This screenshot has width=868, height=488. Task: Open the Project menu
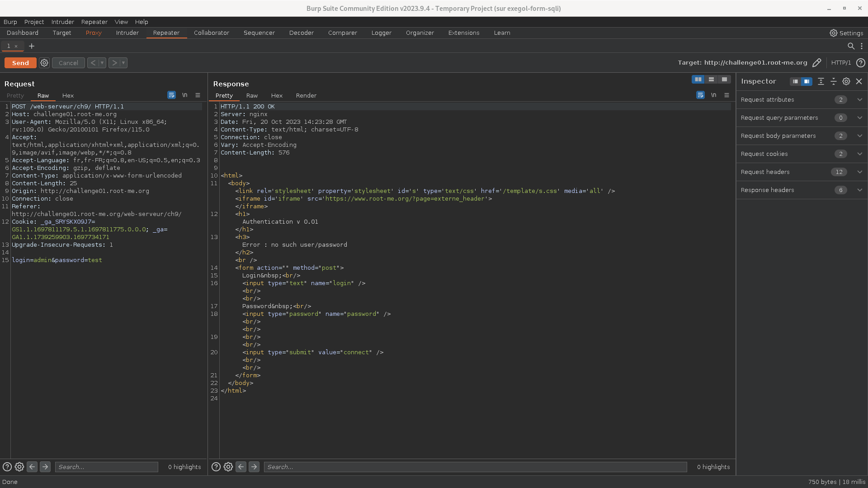(34, 22)
